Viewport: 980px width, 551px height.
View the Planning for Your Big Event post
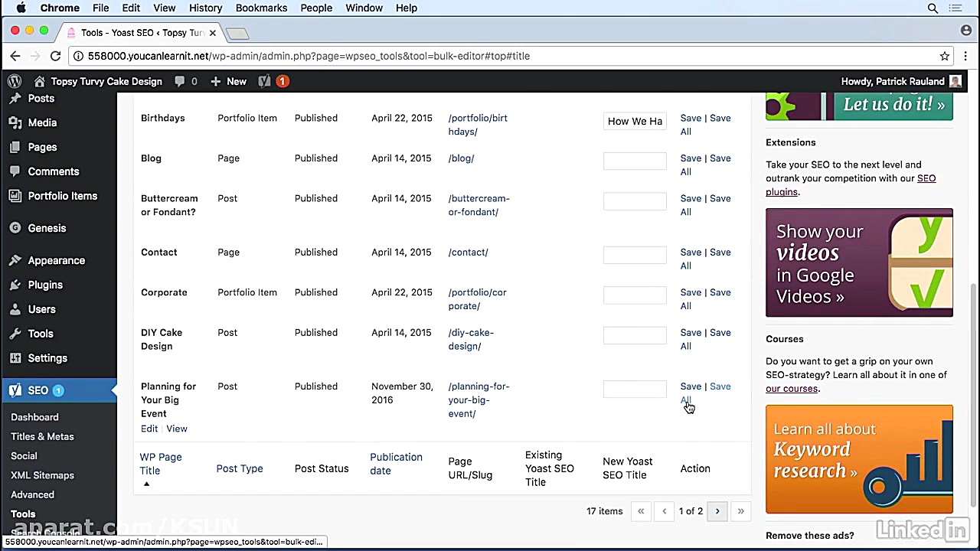177,429
